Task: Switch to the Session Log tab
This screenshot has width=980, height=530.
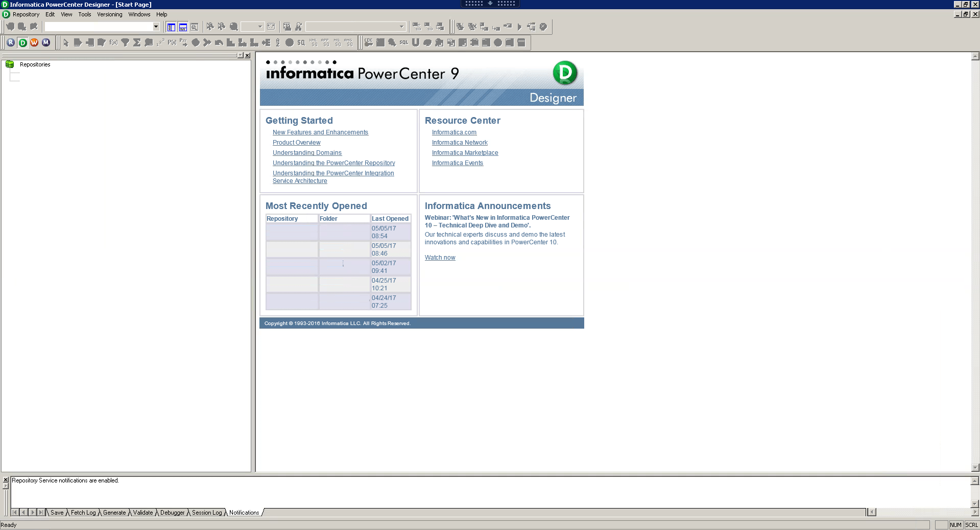Action: point(206,512)
